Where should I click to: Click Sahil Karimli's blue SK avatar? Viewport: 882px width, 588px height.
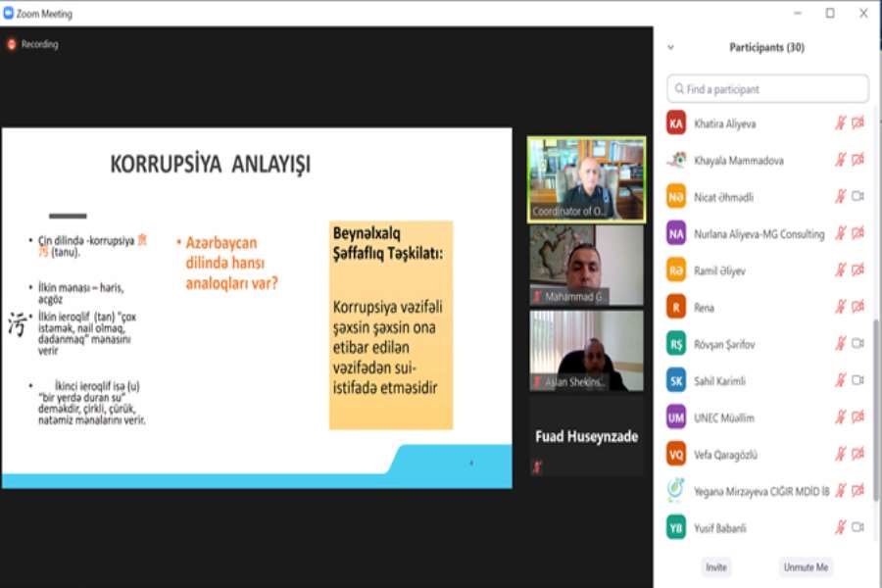click(x=676, y=381)
